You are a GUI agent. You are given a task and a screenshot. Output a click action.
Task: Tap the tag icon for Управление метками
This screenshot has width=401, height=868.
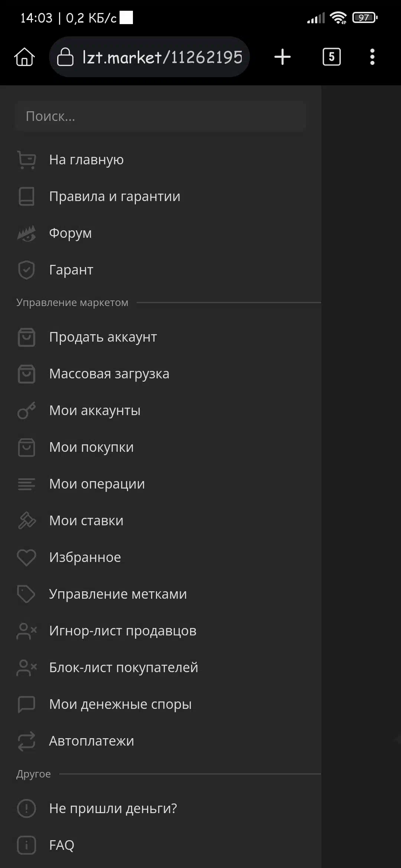click(x=26, y=594)
